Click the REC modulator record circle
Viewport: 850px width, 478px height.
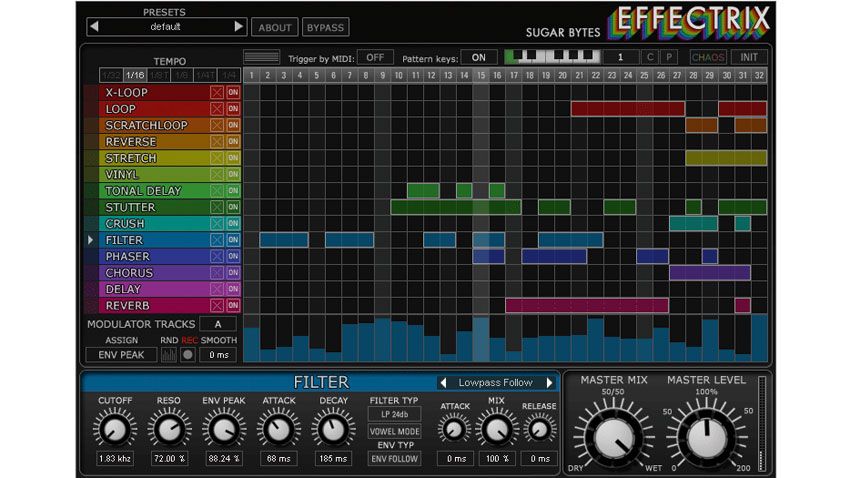[x=188, y=355]
